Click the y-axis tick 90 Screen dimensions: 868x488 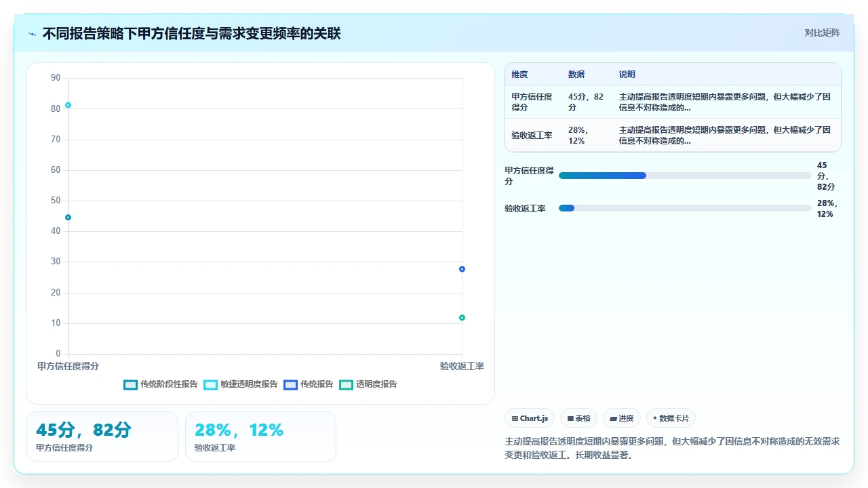point(56,78)
